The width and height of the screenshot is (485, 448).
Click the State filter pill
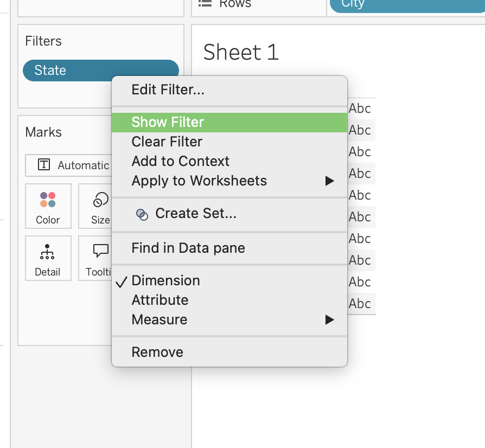tap(65, 71)
